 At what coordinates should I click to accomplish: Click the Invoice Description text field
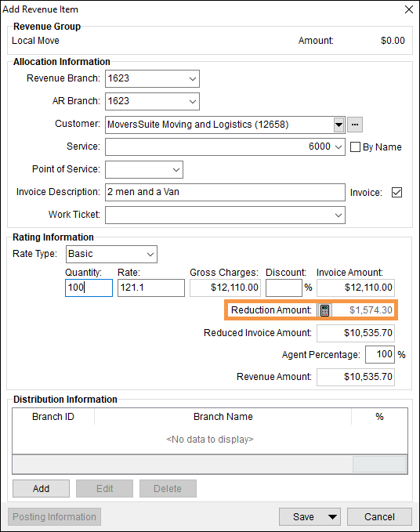[225, 193]
